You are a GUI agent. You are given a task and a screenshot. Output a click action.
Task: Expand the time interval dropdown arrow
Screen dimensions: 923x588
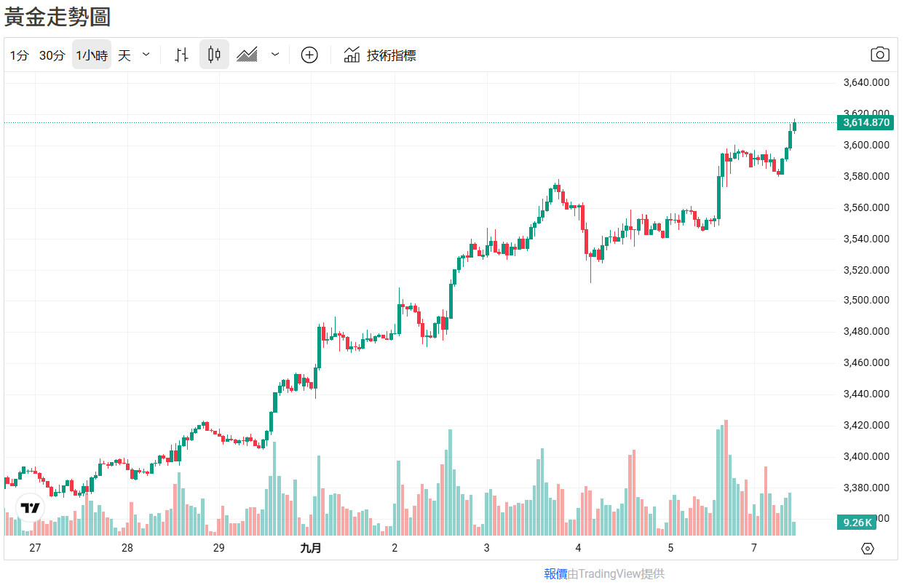click(146, 55)
